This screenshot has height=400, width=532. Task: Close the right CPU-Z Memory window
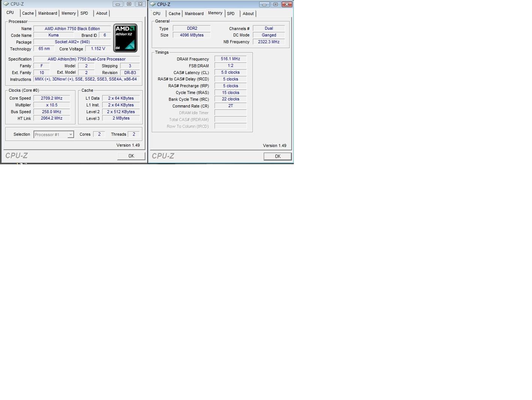point(287,5)
